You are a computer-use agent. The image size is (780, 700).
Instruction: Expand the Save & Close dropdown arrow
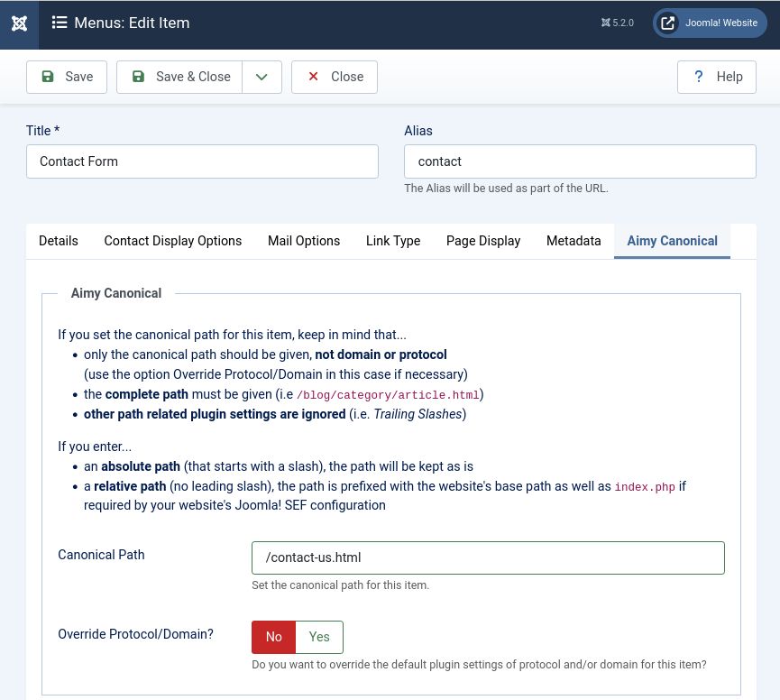point(262,77)
